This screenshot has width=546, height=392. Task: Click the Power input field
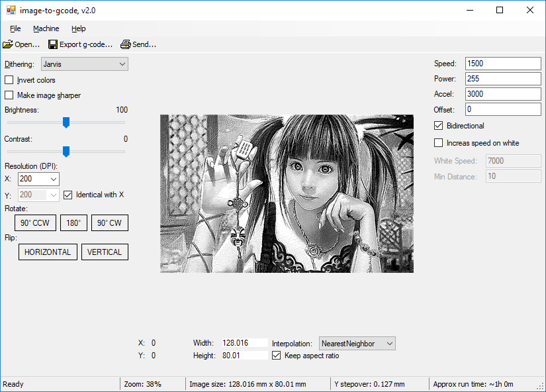pos(503,79)
